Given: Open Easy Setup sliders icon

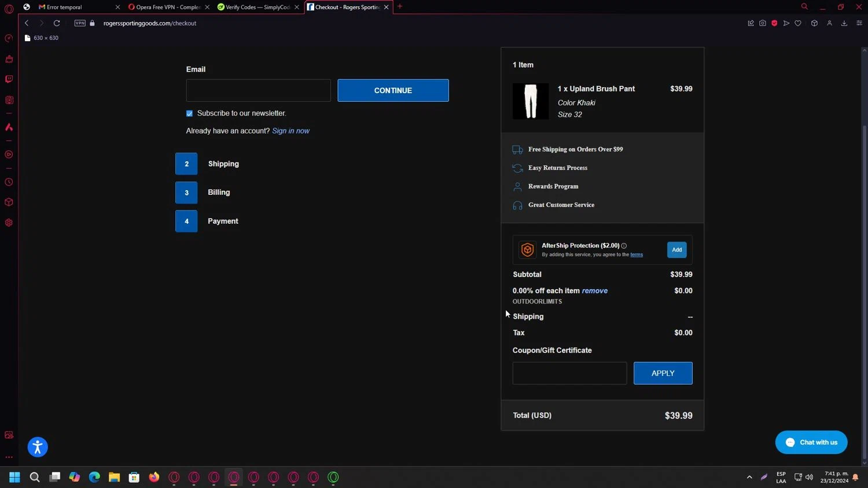Looking at the screenshot, I should coord(859,23).
